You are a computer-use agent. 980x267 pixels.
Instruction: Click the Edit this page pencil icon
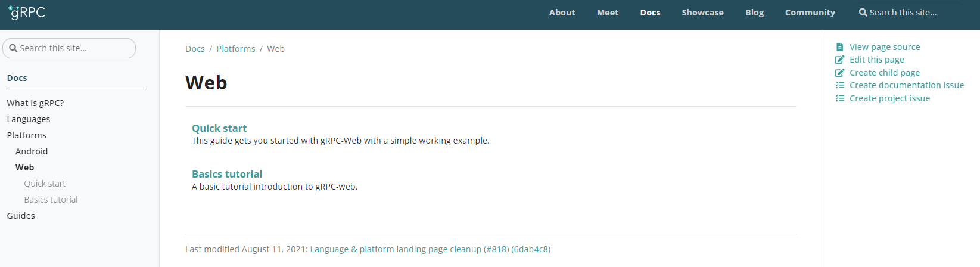(840, 60)
